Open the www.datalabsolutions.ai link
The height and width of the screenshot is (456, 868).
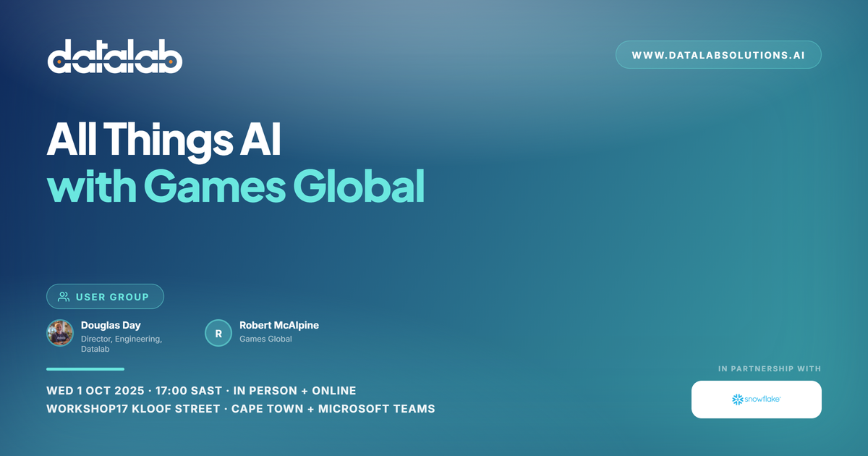click(x=718, y=55)
